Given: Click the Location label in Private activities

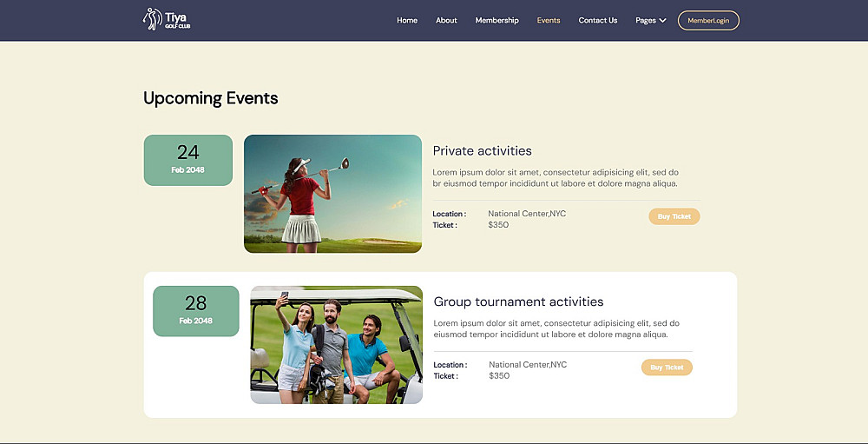Looking at the screenshot, I should [450, 214].
